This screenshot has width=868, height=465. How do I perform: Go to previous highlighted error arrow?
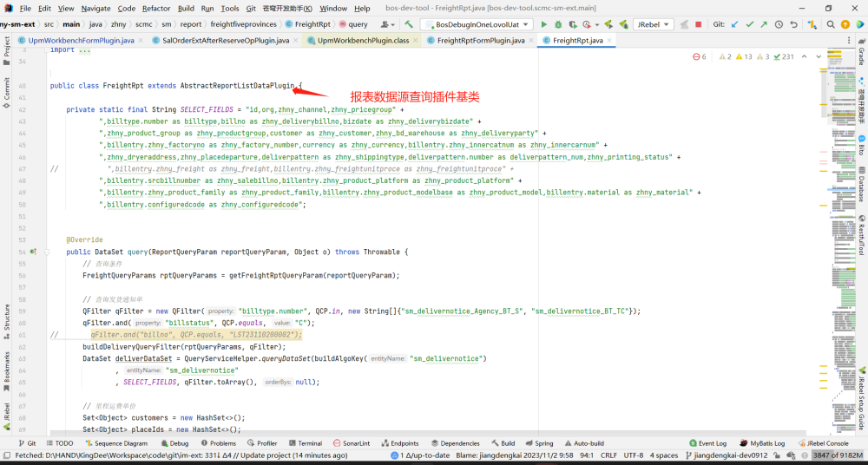[804, 56]
